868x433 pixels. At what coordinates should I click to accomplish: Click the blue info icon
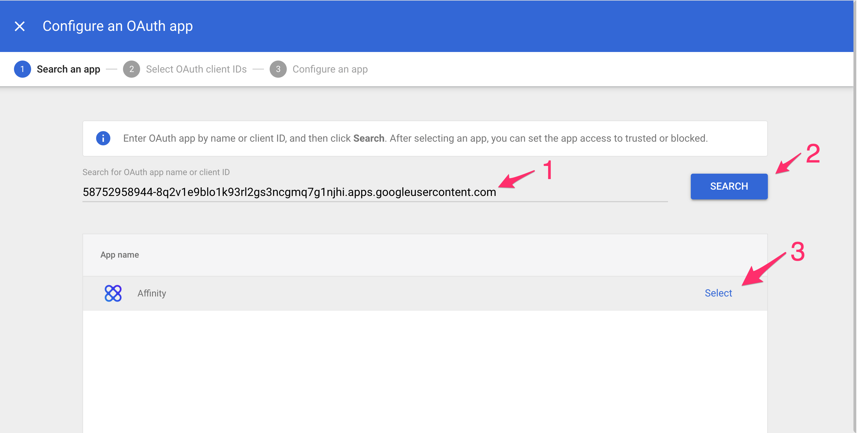click(x=103, y=138)
